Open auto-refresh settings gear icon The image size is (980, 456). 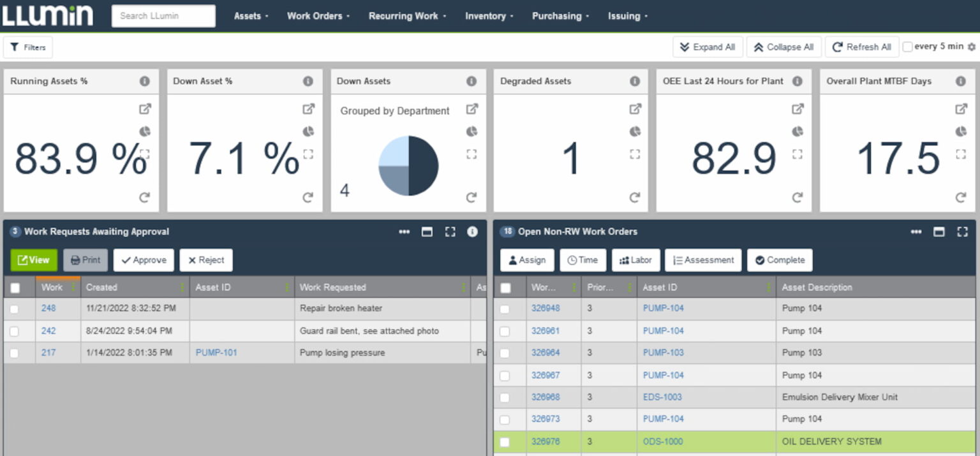click(x=972, y=47)
